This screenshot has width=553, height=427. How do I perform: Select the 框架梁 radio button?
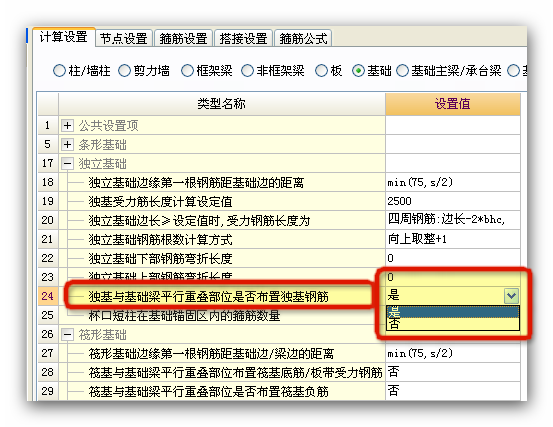[x=187, y=71]
